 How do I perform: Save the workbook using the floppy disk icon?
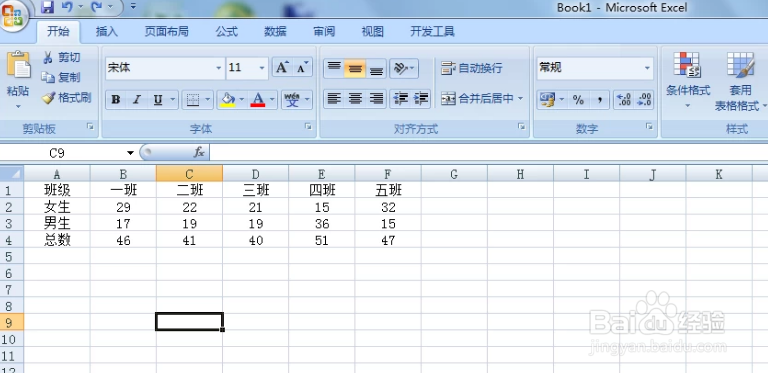point(47,7)
